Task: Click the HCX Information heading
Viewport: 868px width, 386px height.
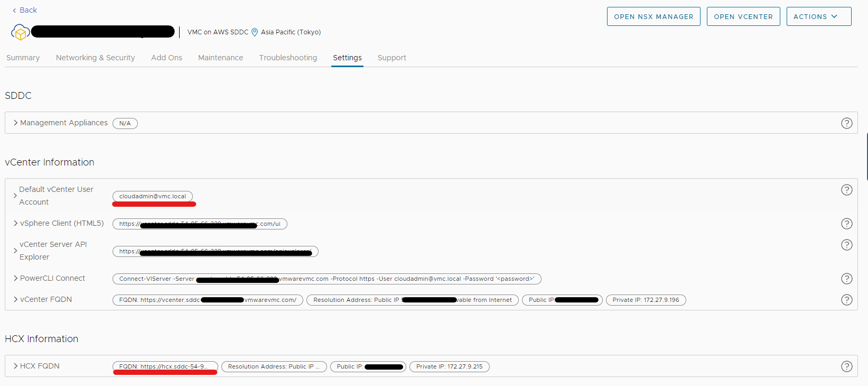Action: tap(42, 339)
